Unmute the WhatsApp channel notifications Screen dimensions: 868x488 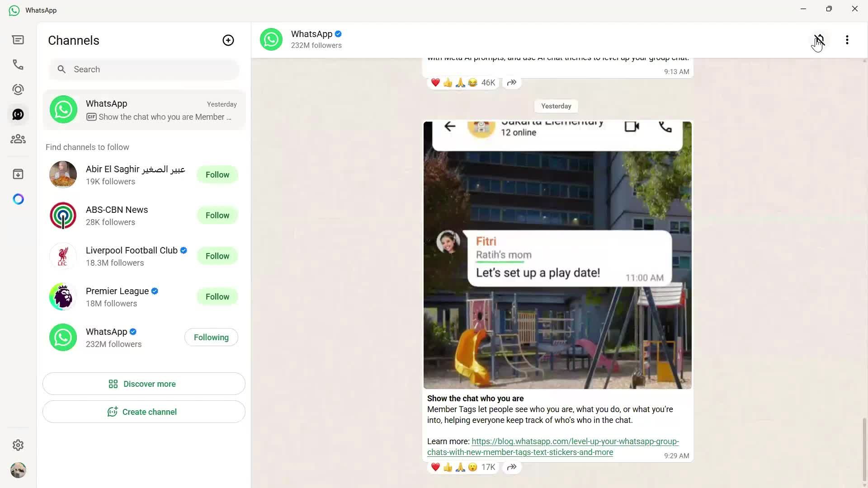tap(819, 40)
